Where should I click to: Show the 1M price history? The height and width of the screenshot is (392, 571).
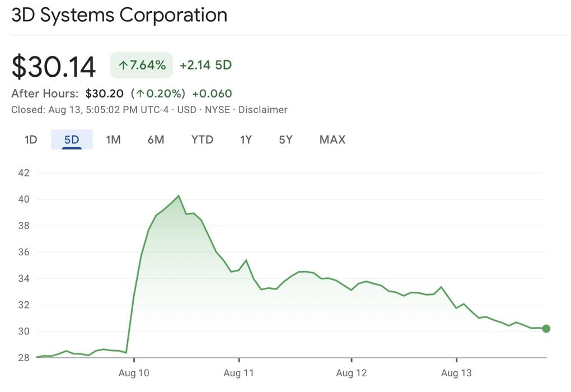[114, 139]
